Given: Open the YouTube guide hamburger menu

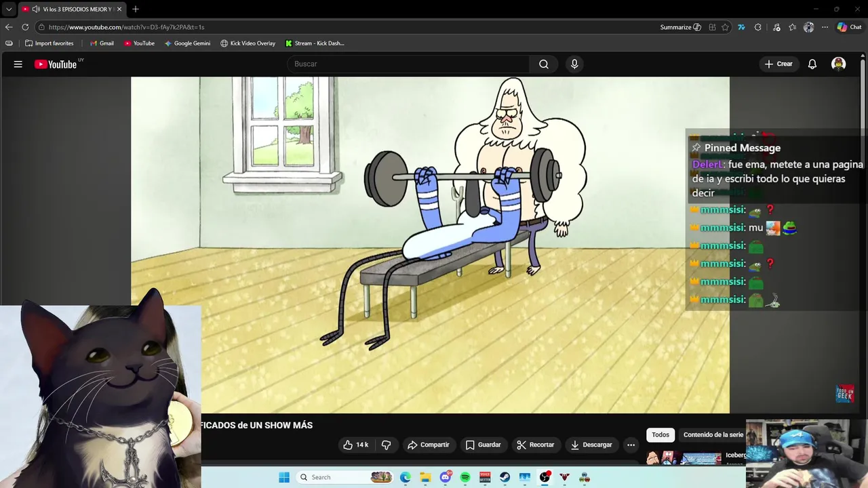Looking at the screenshot, I should point(18,64).
